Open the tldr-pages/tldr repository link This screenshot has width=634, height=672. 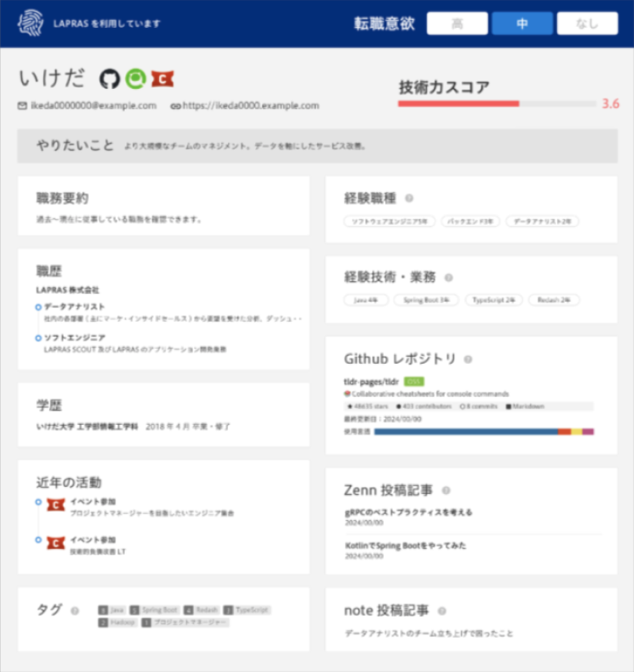pyautogui.click(x=371, y=381)
